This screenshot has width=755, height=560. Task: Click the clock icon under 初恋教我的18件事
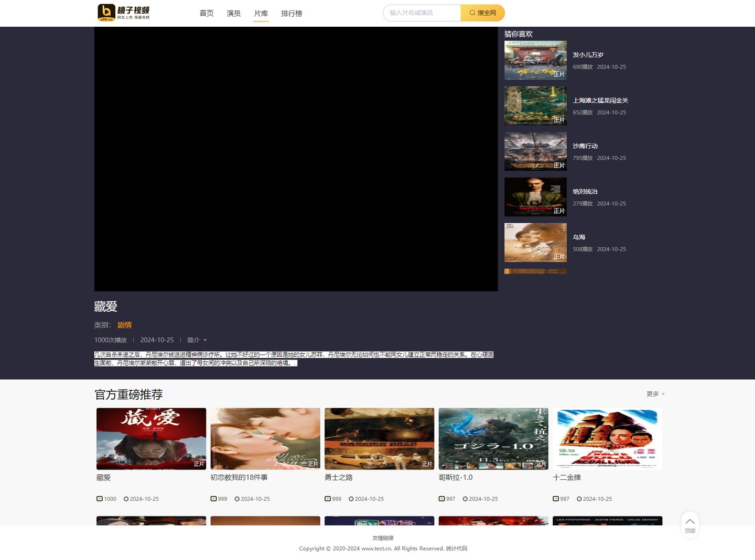237,499
